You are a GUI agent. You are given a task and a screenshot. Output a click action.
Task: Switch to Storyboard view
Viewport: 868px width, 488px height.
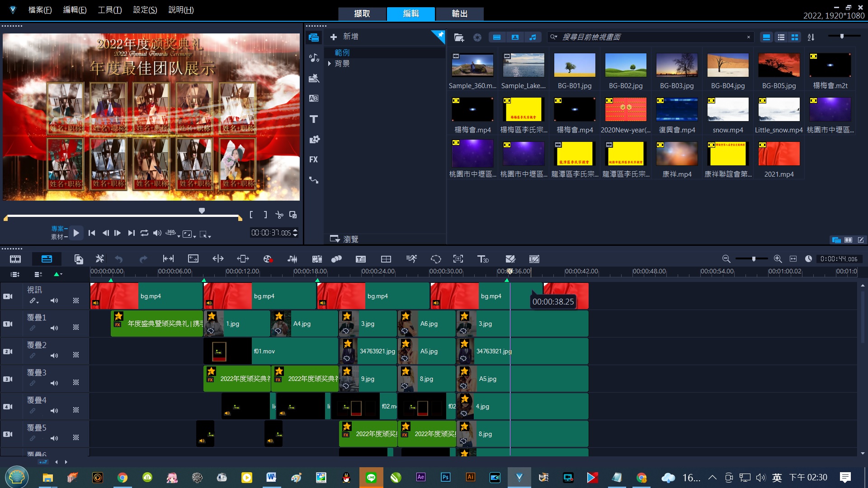click(x=15, y=259)
